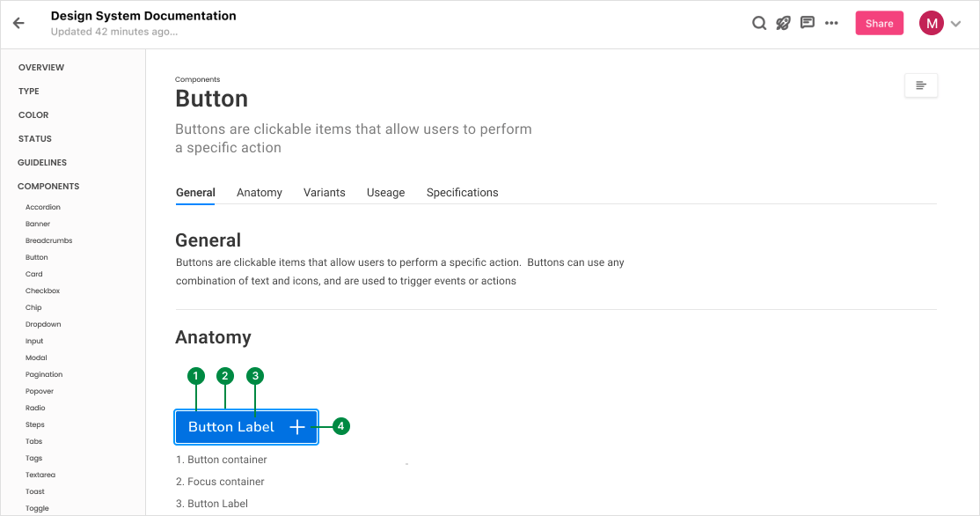Click the rocket launch icon

point(783,24)
